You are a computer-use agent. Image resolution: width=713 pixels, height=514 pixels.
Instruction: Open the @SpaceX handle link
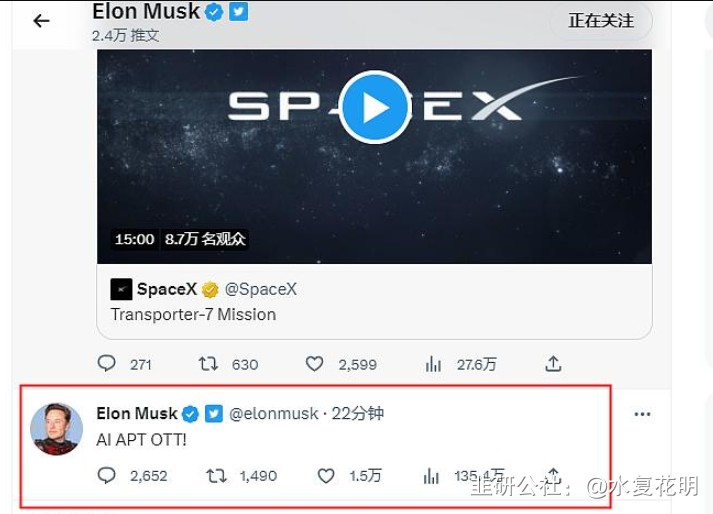(x=261, y=289)
